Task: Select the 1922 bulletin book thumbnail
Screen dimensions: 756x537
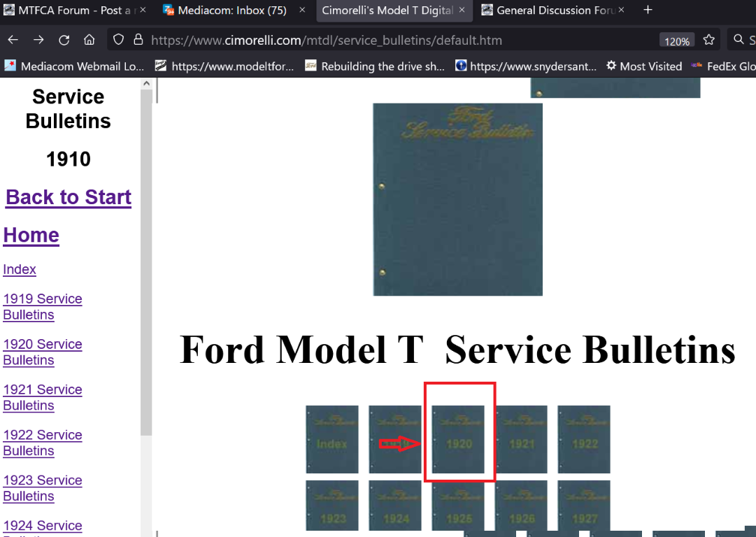Action: (x=583, y=439)
